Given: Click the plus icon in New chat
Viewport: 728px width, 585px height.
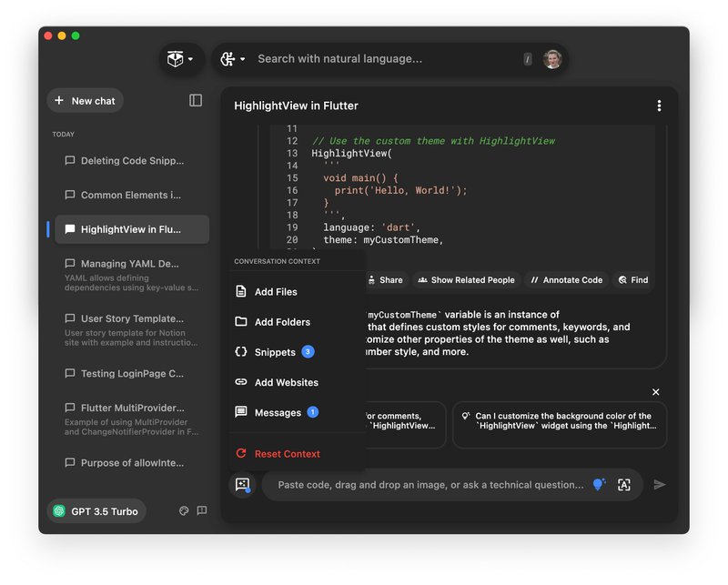Looking at the screenshot, I should pyautogui.click(x=59, y=100).
